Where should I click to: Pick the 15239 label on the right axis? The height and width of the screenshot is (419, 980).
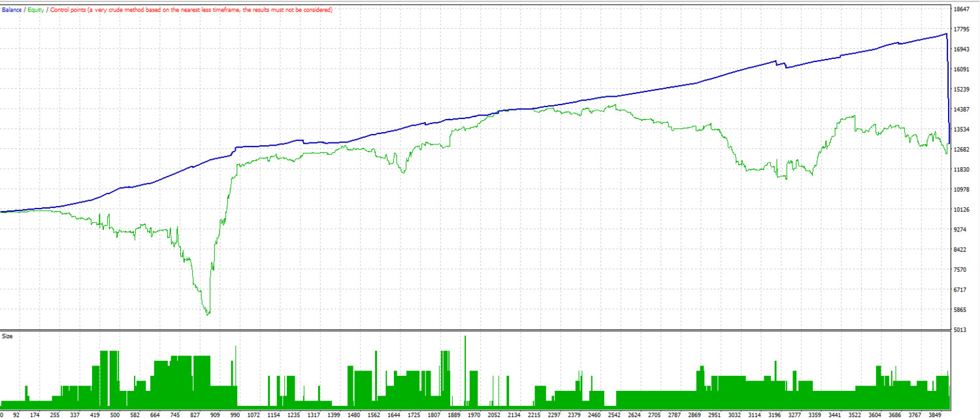(962, 90)
